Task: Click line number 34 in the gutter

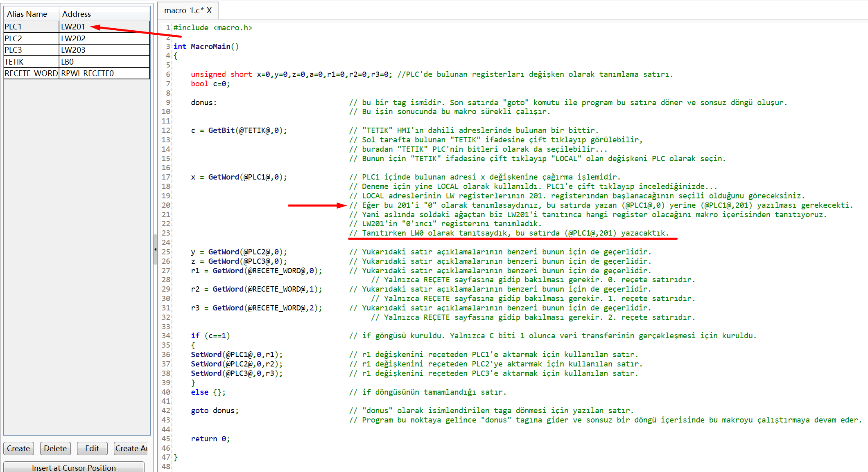Action: [x=166, y=336]
